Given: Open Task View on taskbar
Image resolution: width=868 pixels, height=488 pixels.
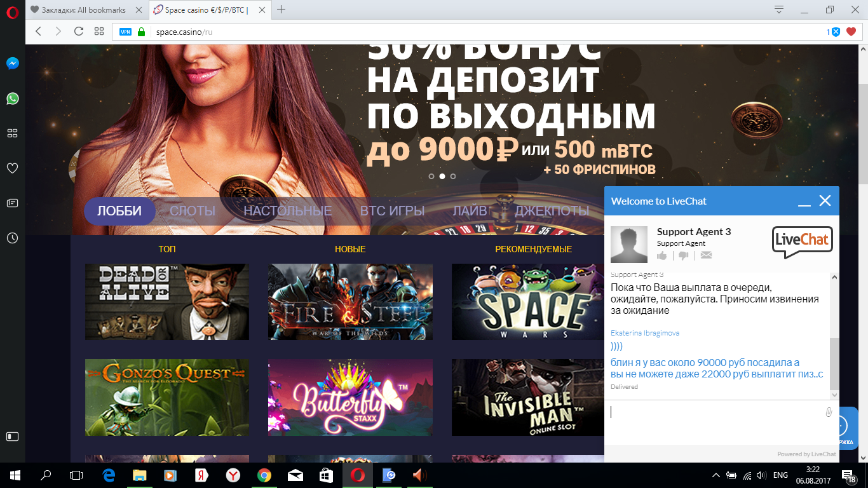Looking at the screenshot, I should pyautogui.click(x=76, y=475).
